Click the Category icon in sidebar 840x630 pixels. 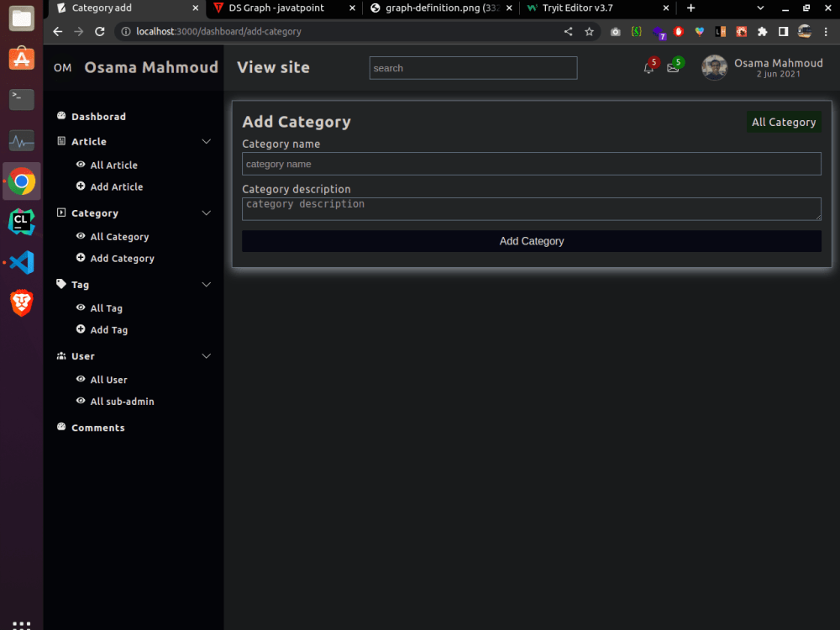(61, 213)
